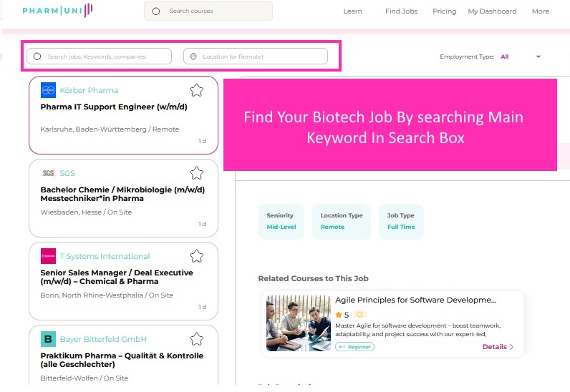Click the magnifier icon in Search courses
The height and width of the screenshot is (392, 570).
[156, 11]
